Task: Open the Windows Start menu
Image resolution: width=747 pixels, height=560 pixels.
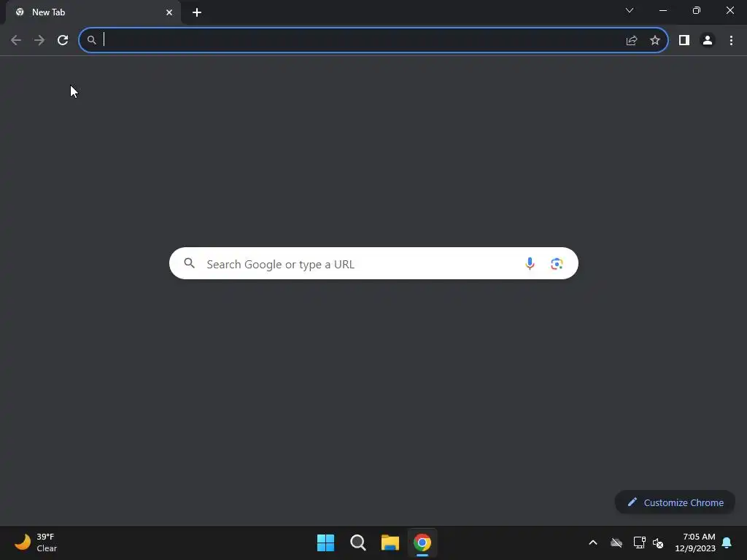Action: pyautogui.click(x=326, y=542)
